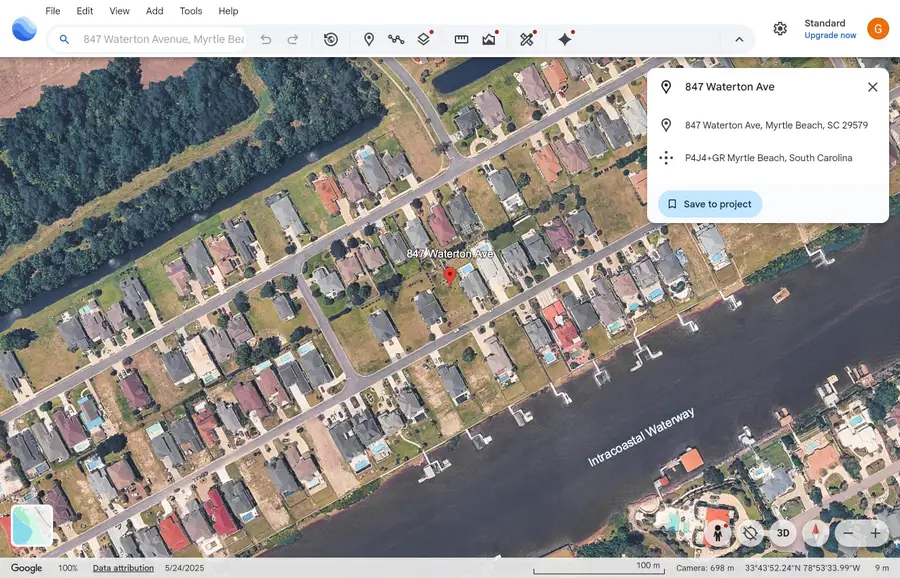
Task: Open the Data attribution link
Action: click(x=122, y=567)
